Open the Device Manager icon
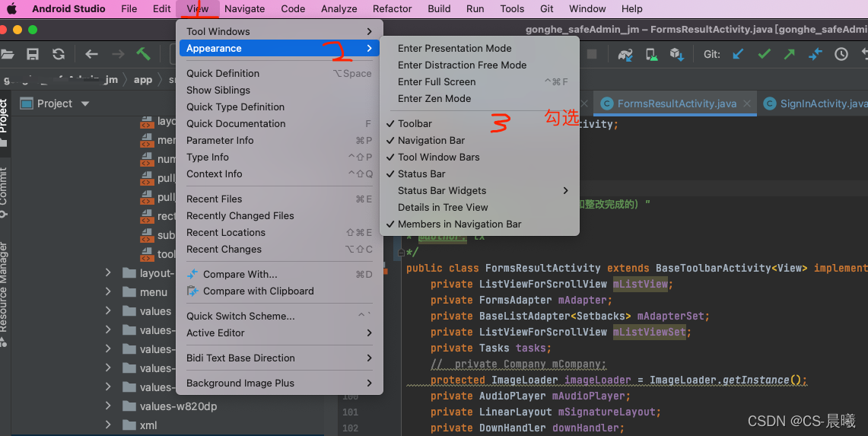This screenshot has height=436, width=868. [x=651, y=54]
